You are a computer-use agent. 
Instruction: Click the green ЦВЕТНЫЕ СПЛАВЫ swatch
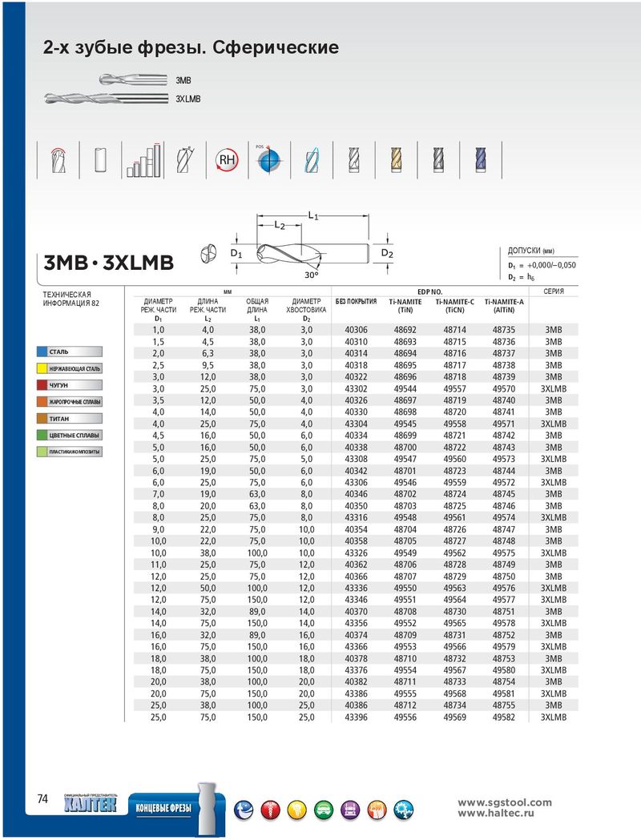point(43,435)
